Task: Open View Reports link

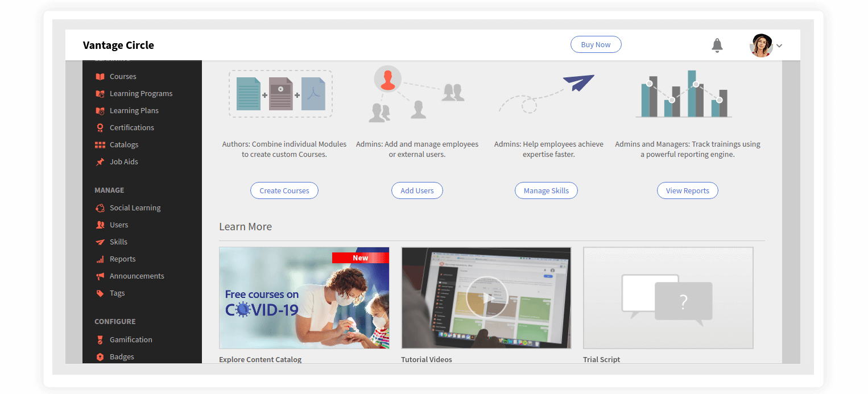Action: (687, 190)
